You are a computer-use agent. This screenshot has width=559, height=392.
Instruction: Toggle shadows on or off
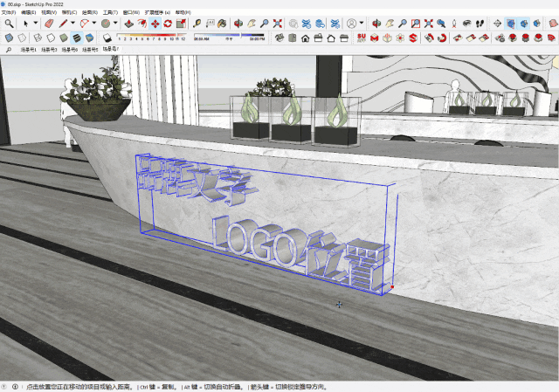pos(107,38)
